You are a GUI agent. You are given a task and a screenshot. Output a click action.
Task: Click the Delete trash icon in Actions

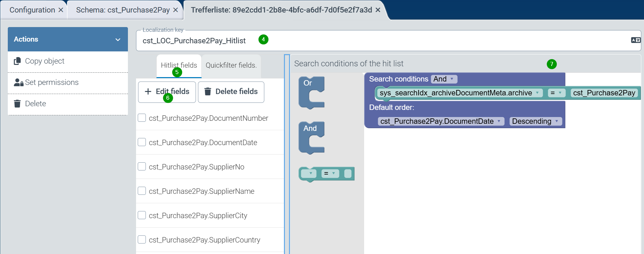17,104
